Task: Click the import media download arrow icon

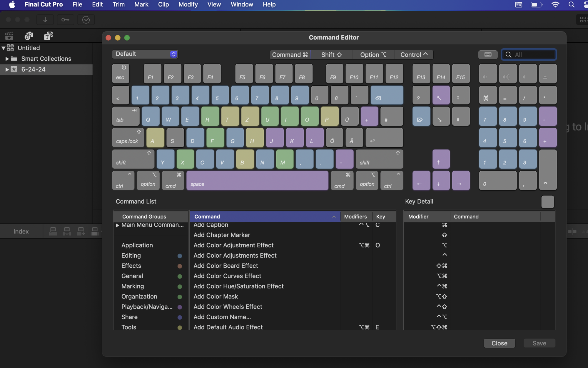Action: 45,20
